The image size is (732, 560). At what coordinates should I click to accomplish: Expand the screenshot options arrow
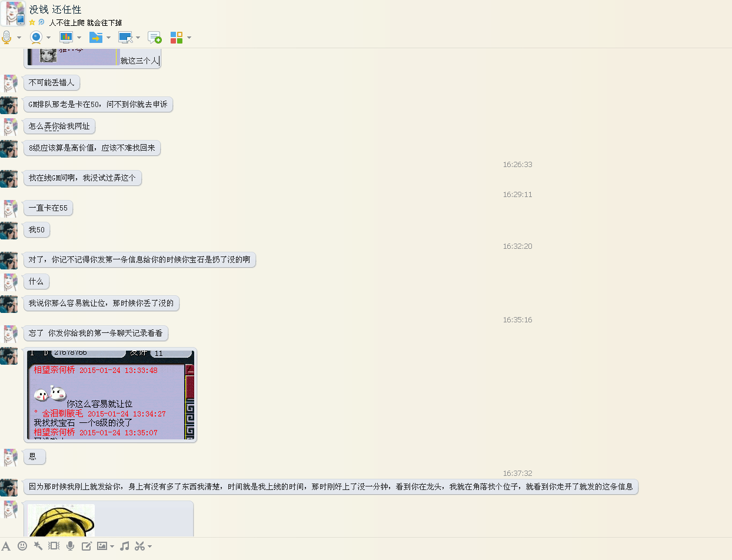[x=149, y=546]
